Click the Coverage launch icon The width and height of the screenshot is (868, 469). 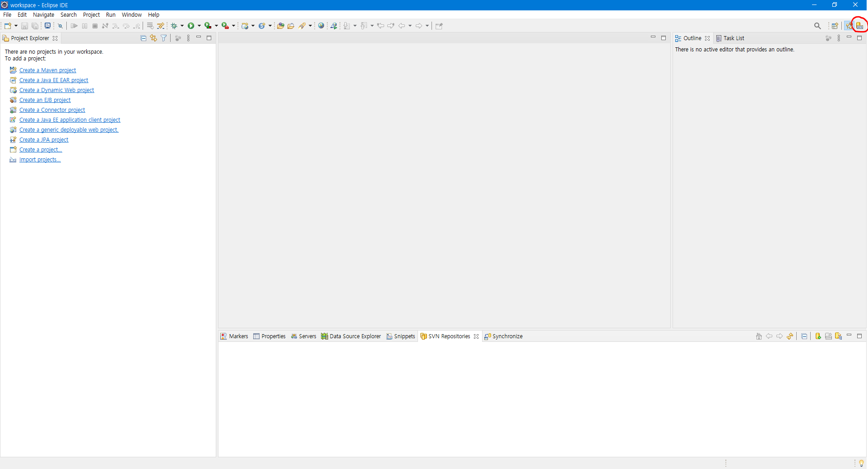[208, 26]
